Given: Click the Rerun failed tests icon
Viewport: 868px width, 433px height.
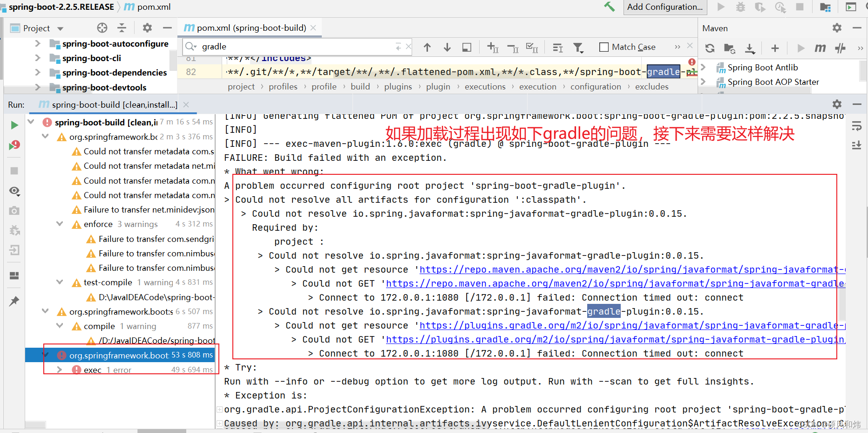Looking at the screenshot, I should (x=14, y=145).
